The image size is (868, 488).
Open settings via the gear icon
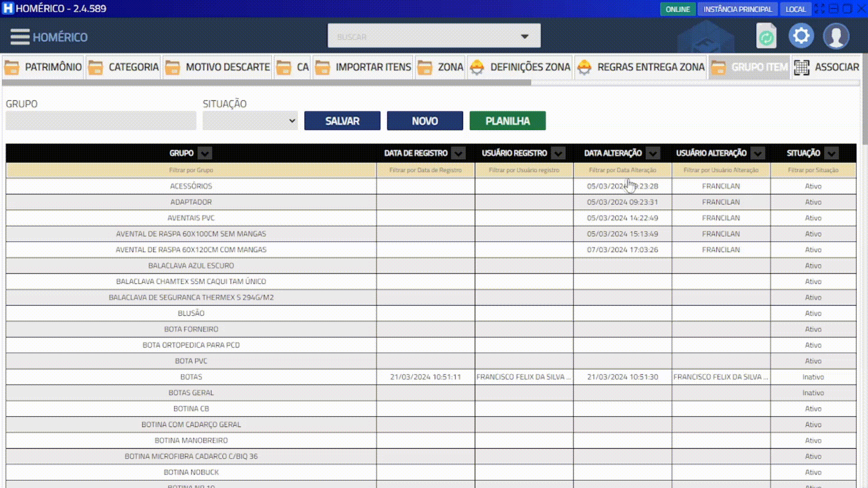point(801,36)
